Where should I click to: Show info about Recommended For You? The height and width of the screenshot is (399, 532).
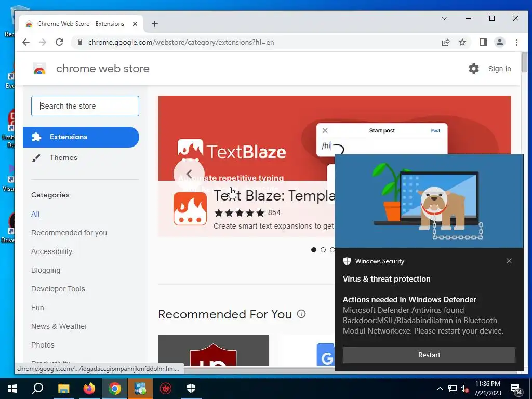point(301,314)
